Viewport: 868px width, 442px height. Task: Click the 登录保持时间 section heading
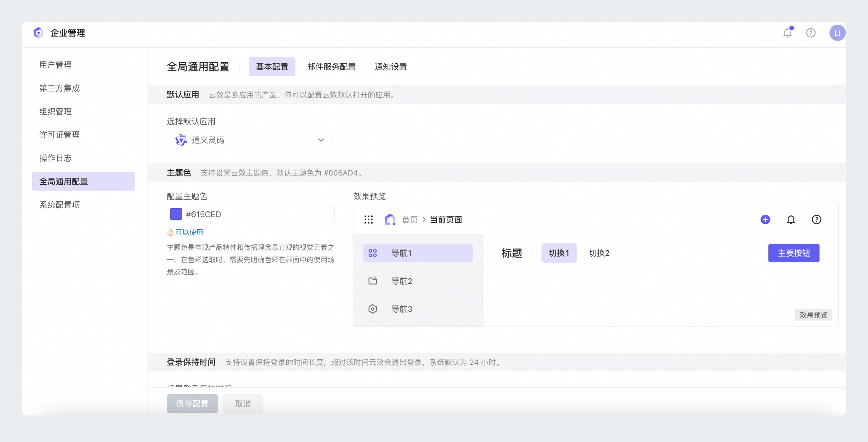191,362
